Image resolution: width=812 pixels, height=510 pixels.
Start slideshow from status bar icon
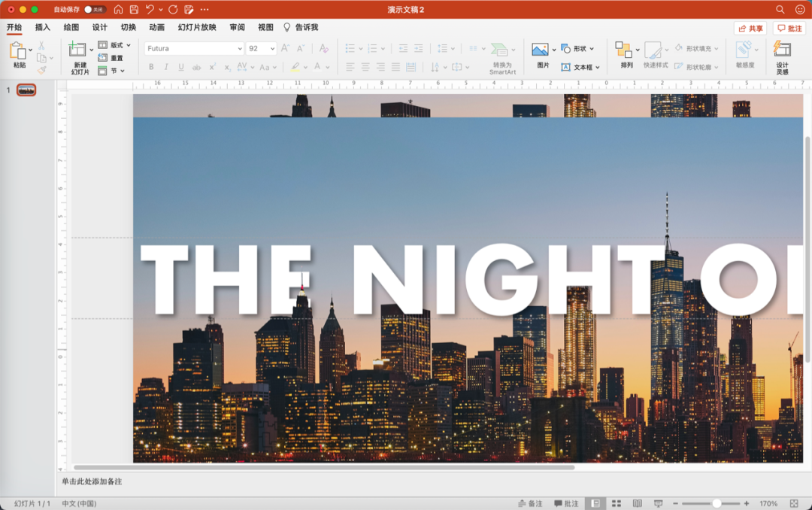[x=658, y=503]
